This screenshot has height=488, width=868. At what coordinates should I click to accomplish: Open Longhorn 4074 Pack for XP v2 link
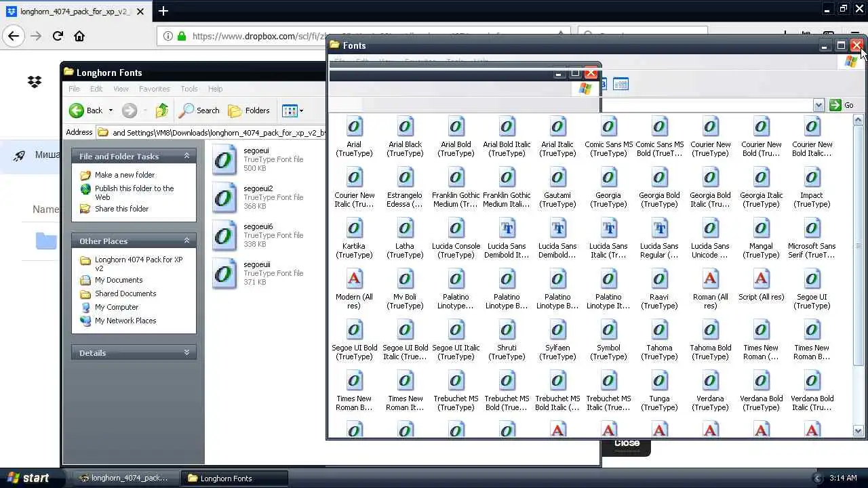coord(138,264)
